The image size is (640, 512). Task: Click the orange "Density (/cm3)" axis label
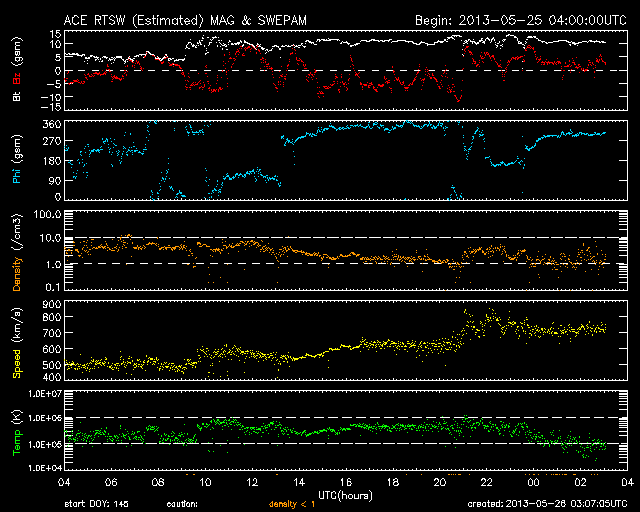tap(17, 252)
